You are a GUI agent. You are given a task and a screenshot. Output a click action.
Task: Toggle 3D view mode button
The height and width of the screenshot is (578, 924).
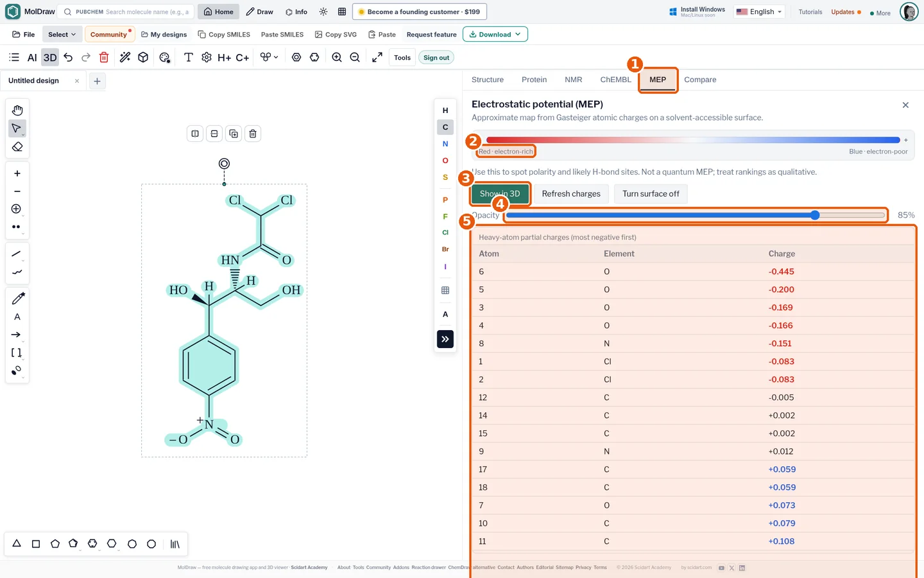[50, 58]
